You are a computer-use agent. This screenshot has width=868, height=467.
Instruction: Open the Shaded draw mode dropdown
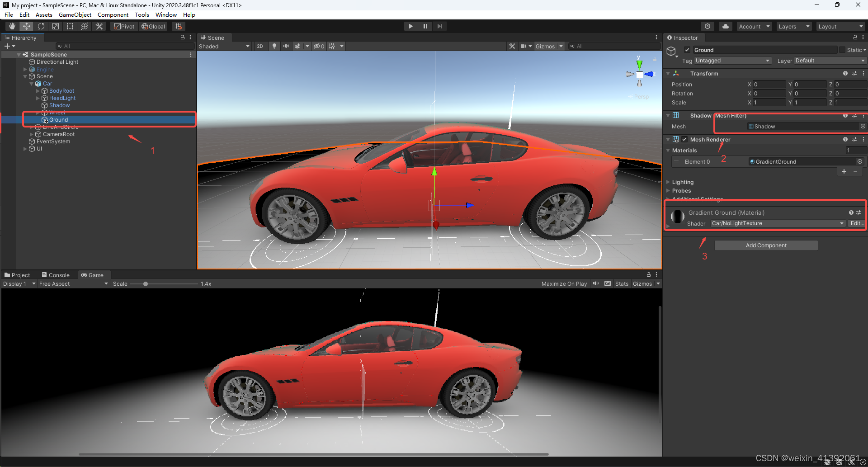point(224,46)
